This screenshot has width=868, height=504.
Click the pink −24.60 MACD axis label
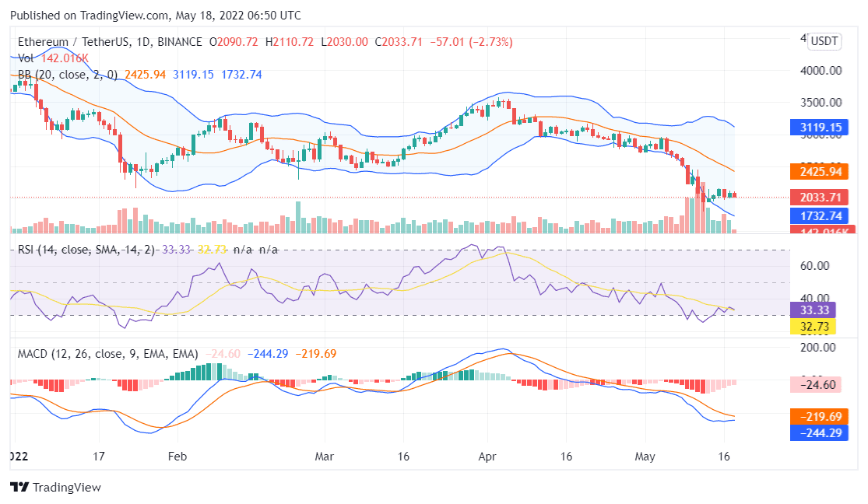coord(815,385)
